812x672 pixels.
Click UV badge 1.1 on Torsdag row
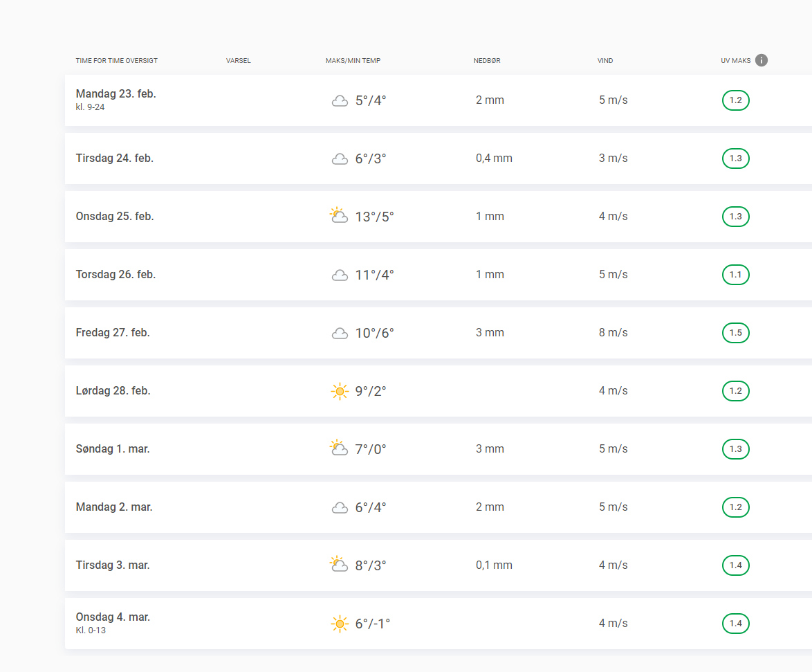point(735,275)
